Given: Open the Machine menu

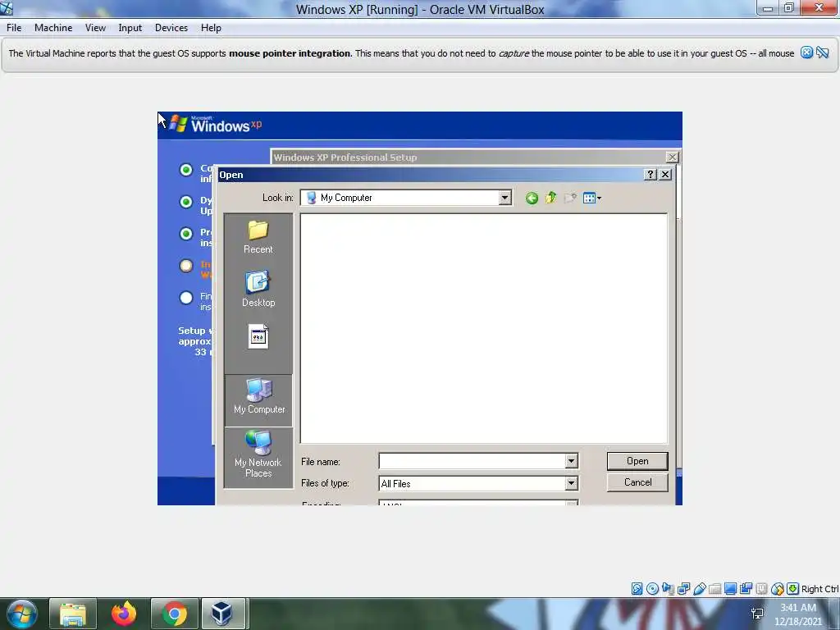Looking at the screenshot, I should point(53,28).
